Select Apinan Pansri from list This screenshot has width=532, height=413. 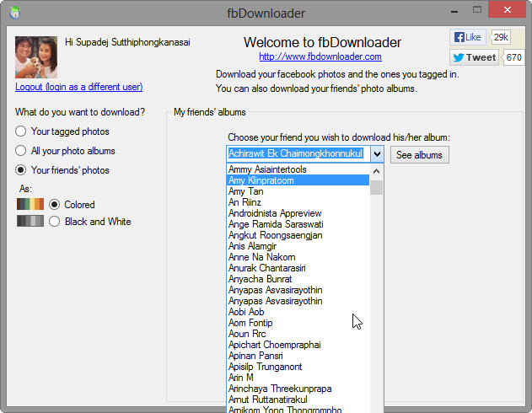pyautogui.click(x=298, y=356)
